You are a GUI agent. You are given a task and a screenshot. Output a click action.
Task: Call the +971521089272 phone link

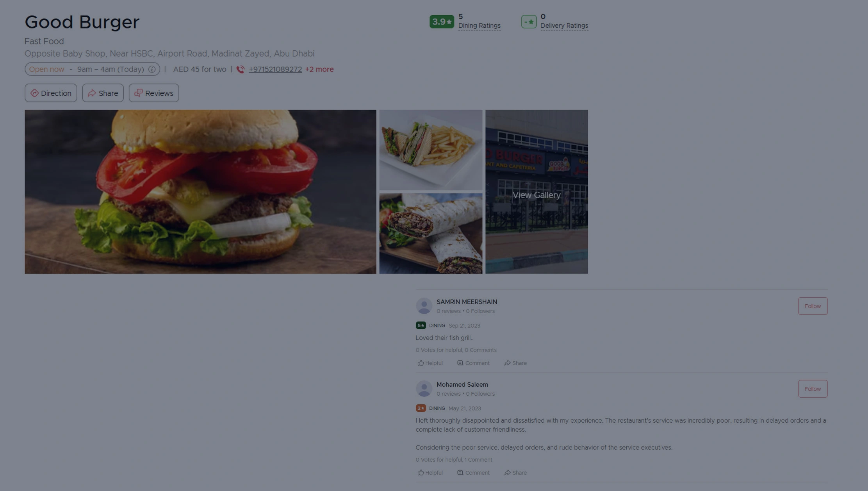pos(275,69)
